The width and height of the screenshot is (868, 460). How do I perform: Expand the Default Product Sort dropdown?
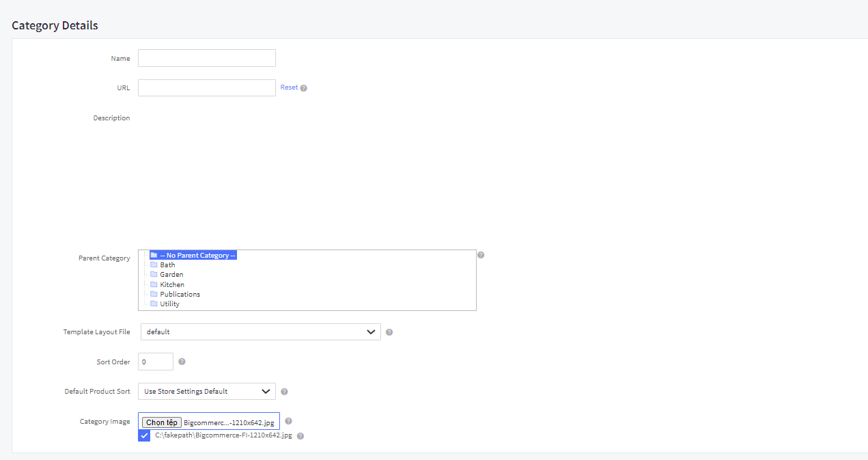click(206, 392)
